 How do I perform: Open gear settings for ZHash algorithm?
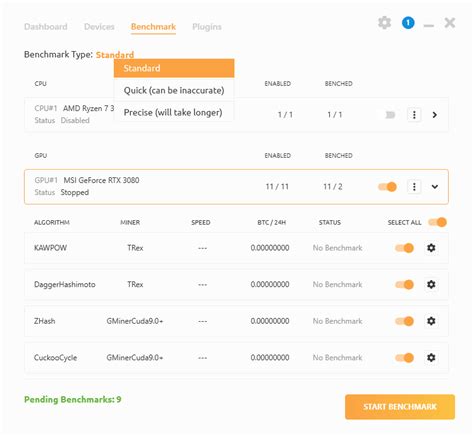click(x=431, y=321)
